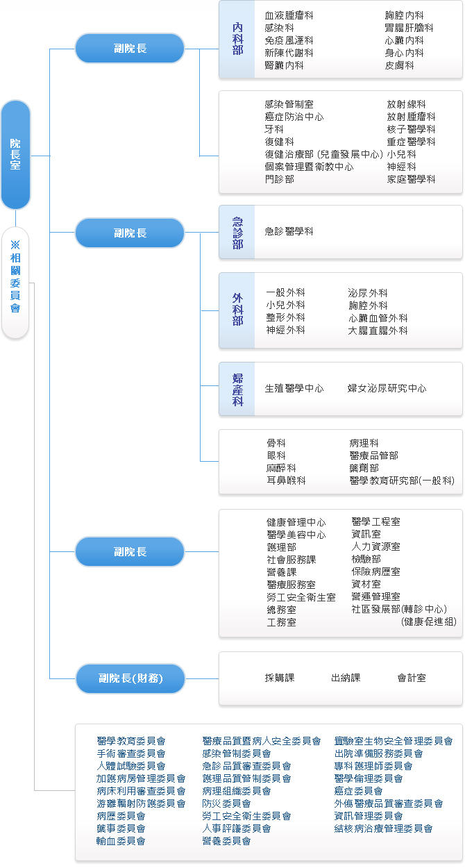The image size is (465, 868).
Task: Open the 醫學教育委員會 link
Action: (131, 741)
